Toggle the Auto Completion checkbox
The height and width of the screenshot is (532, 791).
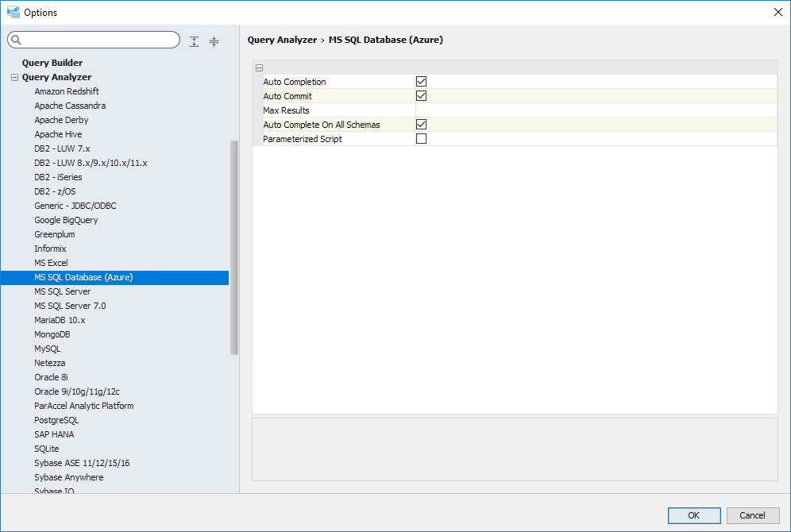point(422,82)
